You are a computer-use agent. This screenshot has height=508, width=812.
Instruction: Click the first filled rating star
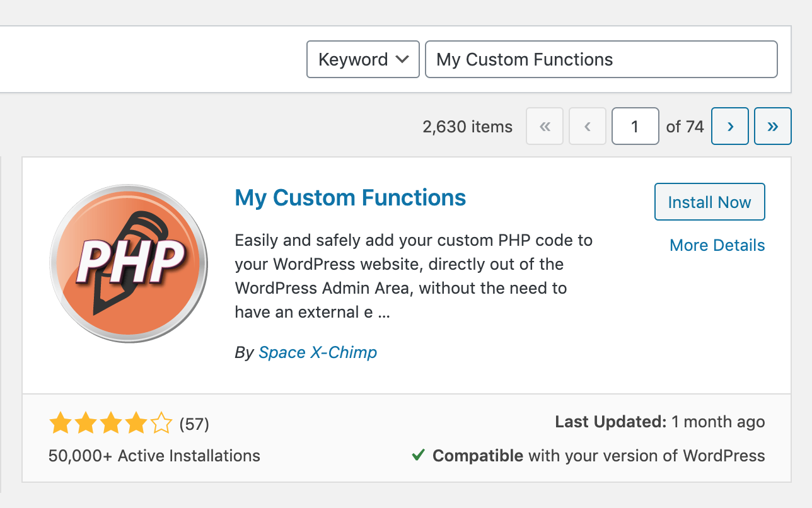pyautogui.click(x=61, y=424)
